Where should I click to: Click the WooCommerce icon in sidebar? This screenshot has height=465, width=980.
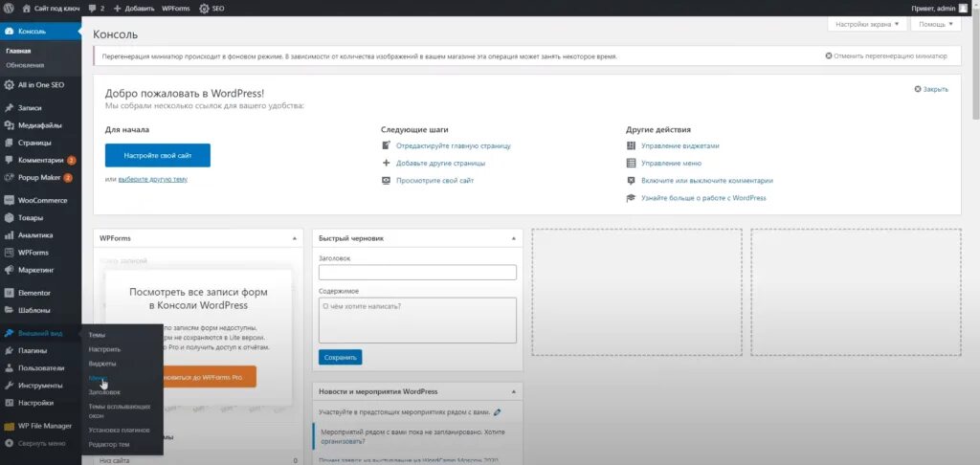point(10,201)
